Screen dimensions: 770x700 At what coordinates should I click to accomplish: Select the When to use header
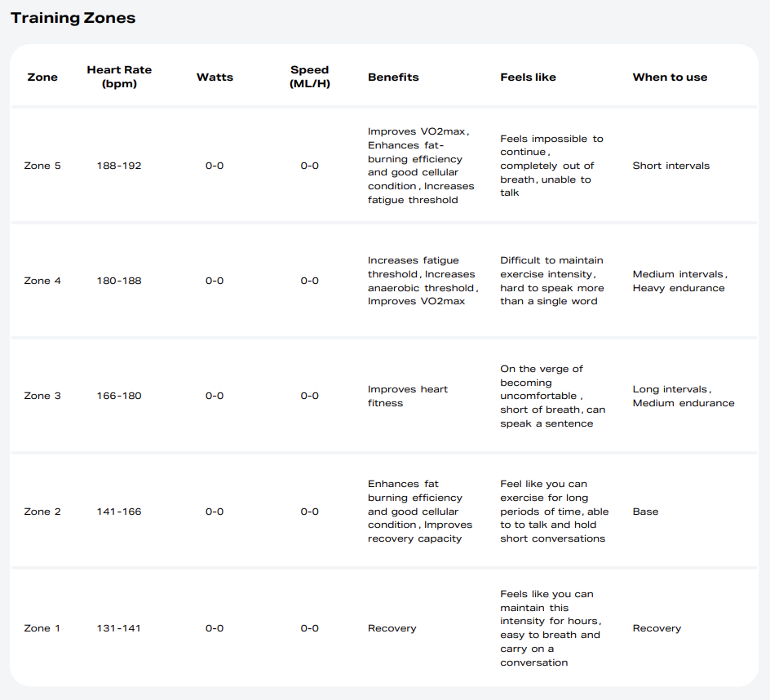[670, 78]
